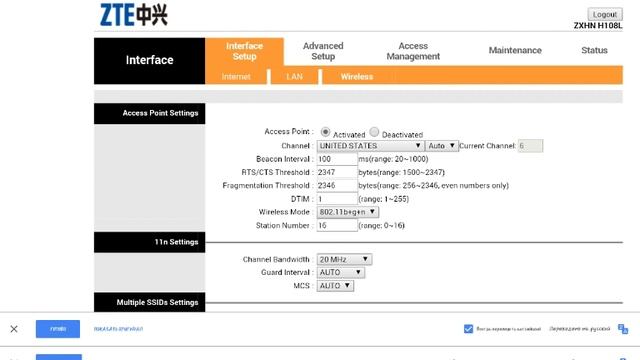
Task: Click the Beacon Interval input field
Action: click(x=337, y=159)
